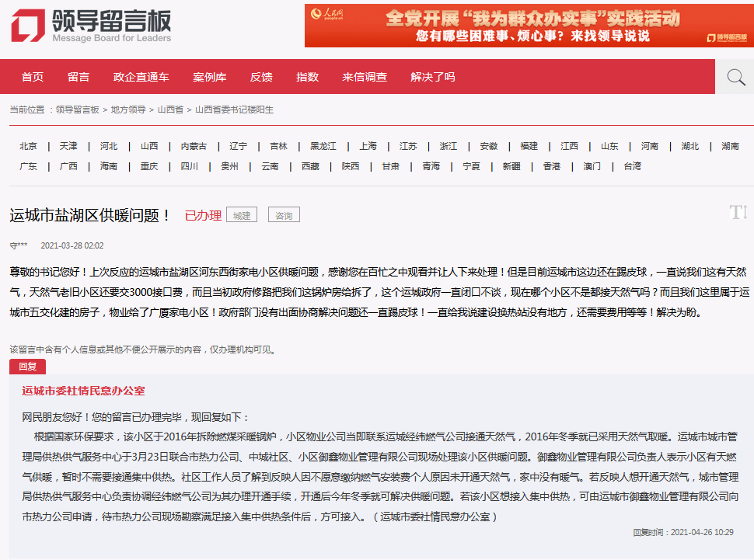
Task: Click the 湖南 province link
Action: (730, 146)
